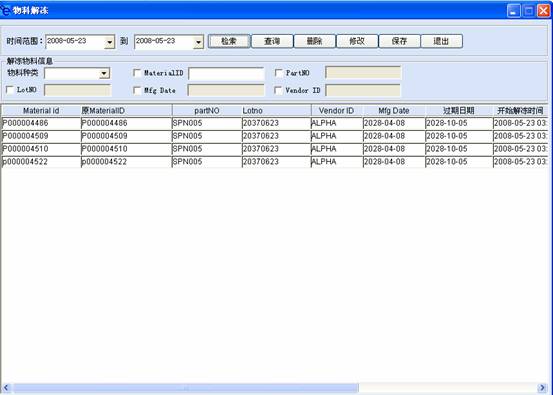
Task: Click the LotNO input field
Action: [78, 90]
